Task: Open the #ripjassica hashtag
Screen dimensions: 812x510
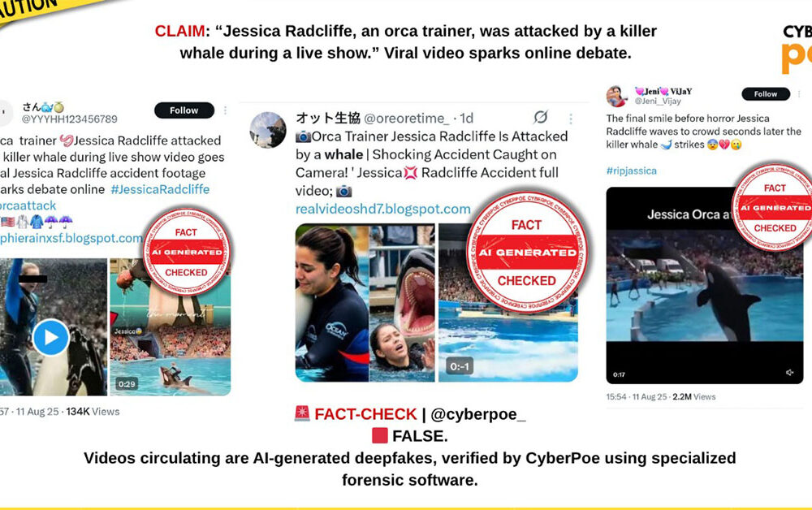Action: pos(631,171)
